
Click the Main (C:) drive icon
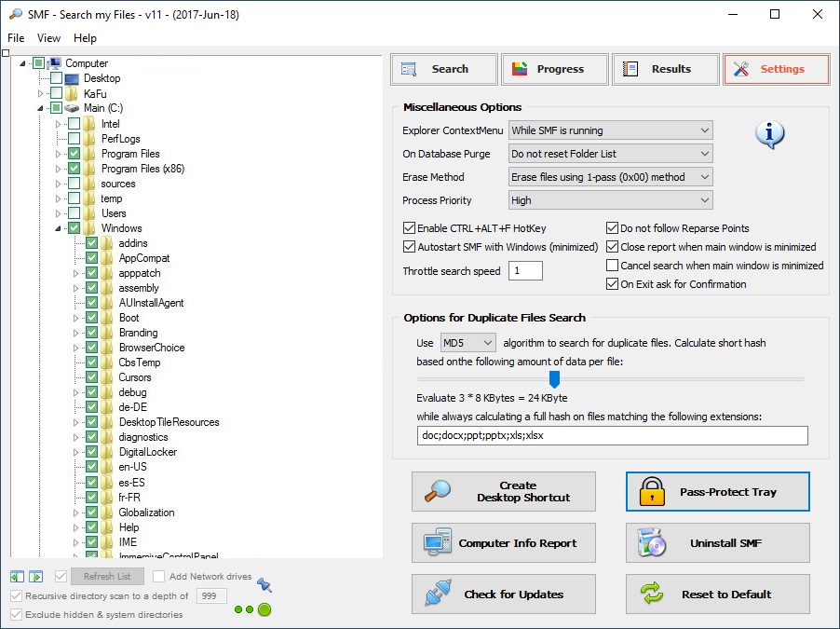point(72,108)
